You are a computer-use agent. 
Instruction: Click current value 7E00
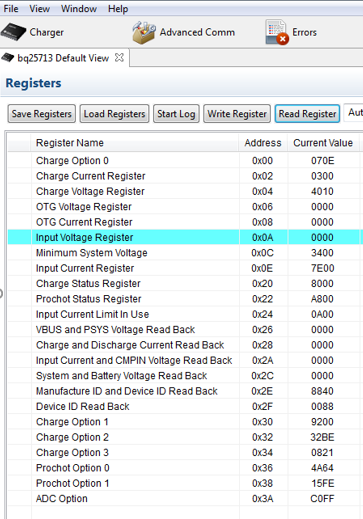(323, 268)
